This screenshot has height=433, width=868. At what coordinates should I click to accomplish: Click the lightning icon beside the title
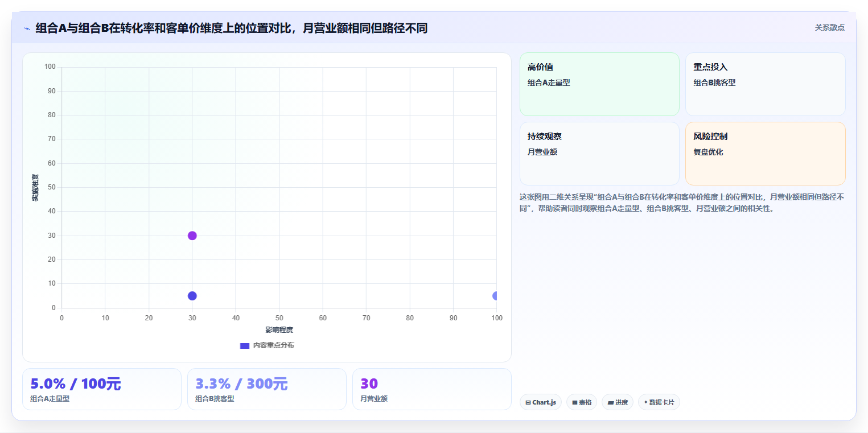coord(27,28)
